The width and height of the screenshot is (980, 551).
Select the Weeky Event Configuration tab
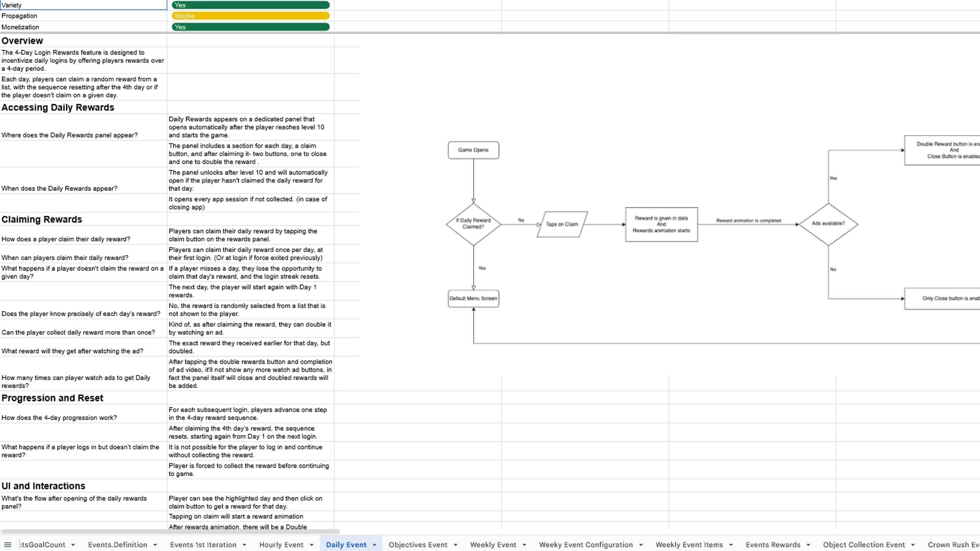pyautogui.click(x=585, y=545)
